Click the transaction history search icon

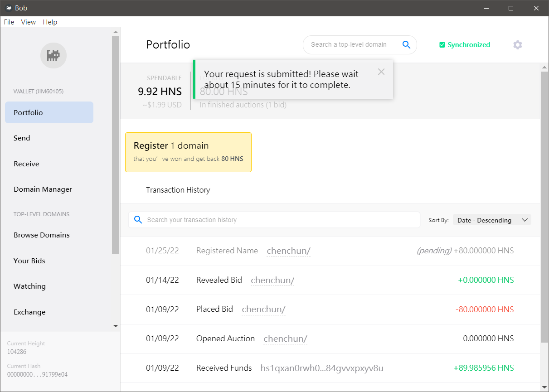point(138,220)
